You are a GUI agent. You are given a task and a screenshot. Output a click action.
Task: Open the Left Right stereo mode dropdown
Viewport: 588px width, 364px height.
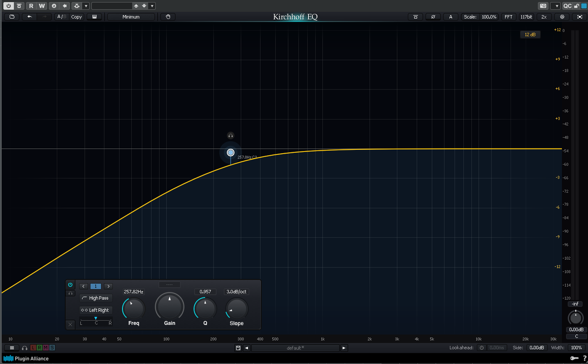coord(96,310)
